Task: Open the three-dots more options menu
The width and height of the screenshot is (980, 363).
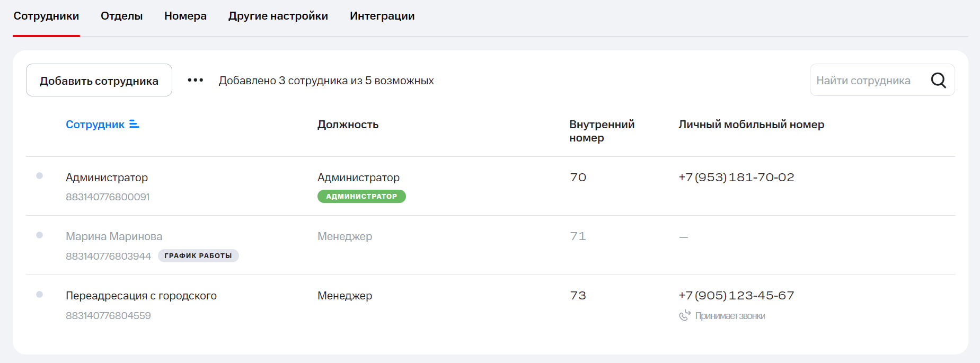Action: click(x=195, y=80)
